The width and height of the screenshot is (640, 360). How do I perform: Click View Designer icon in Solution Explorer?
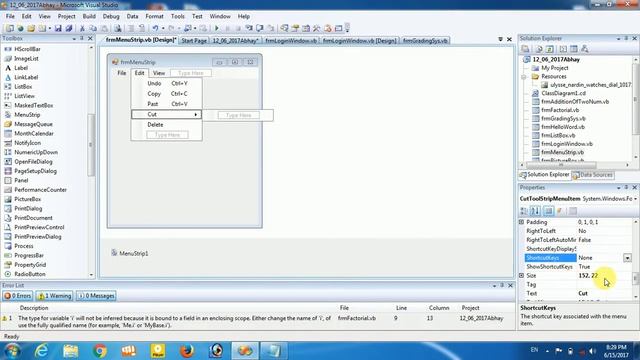click(x=574, y=49)
